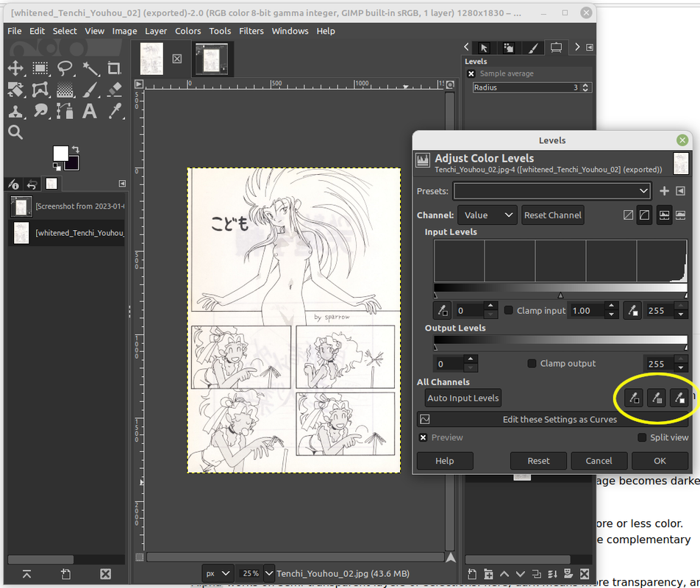This screenshot has width=700, height=588.
Task: Switch to the Tool Options tab under toolbox
Action: 14,184
